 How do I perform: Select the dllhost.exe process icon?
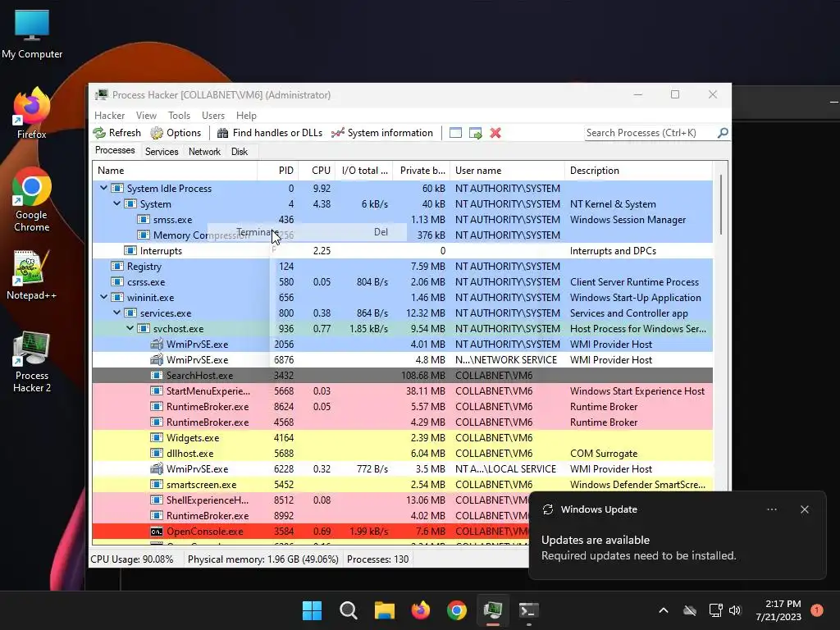[x=157, y=453]
